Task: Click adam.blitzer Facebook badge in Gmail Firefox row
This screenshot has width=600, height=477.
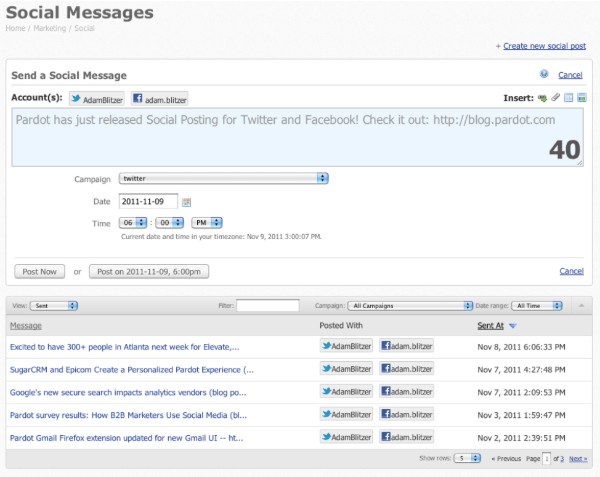Action: pos(406,437)
